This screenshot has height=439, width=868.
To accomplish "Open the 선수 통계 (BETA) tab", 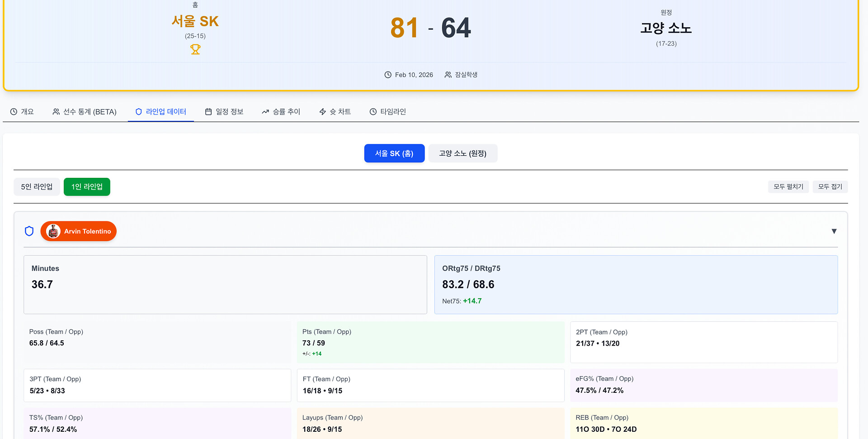I will click(85, 112).
